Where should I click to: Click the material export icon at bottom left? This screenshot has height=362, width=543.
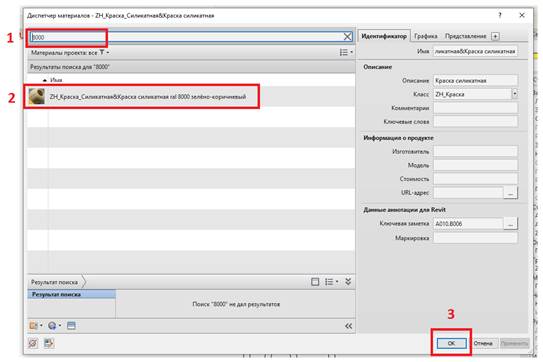(x=49, y=343)
